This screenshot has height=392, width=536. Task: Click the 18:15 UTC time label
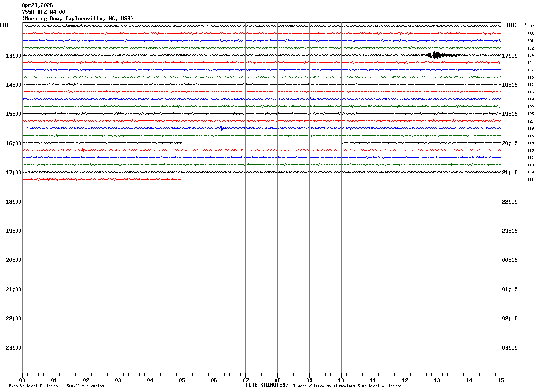(x=510, y=85)
